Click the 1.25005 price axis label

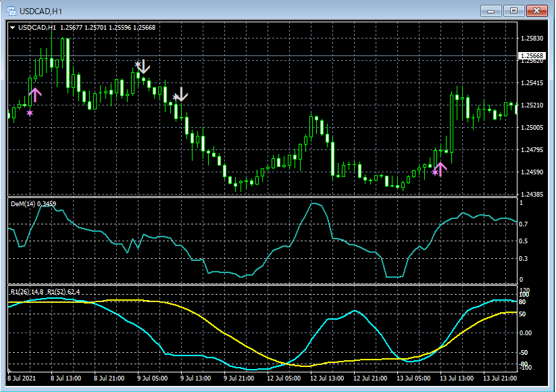[532, 127]
